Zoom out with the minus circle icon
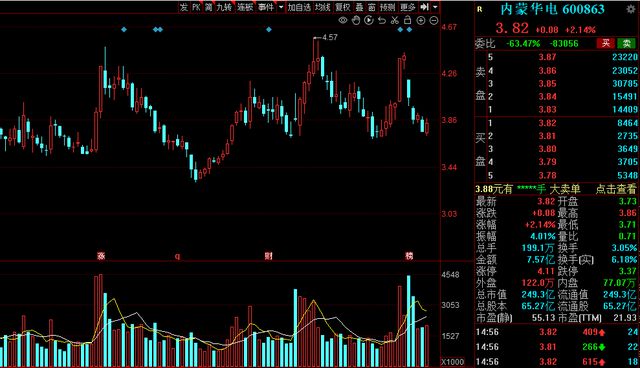The height and width of the screenshot is (368, 640). (x=434, y=20)
